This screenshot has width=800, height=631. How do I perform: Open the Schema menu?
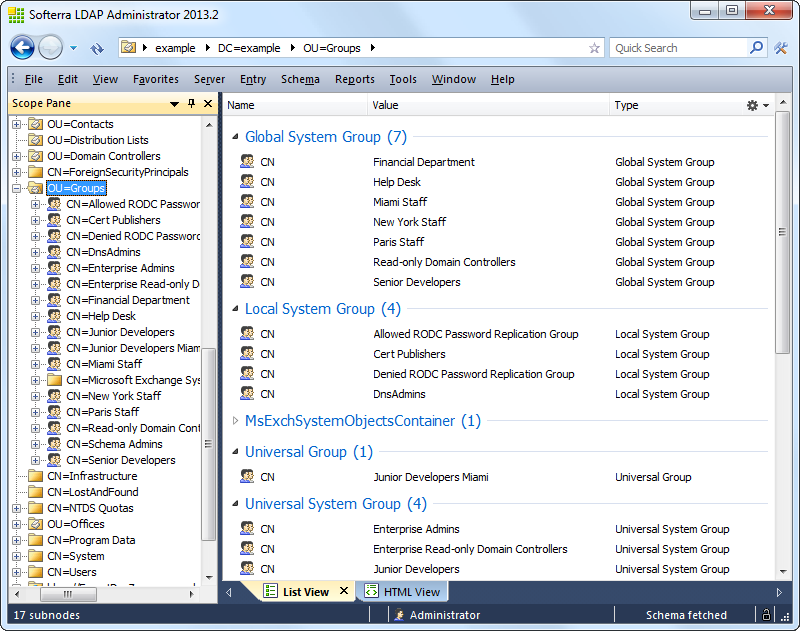coord(300,79)
